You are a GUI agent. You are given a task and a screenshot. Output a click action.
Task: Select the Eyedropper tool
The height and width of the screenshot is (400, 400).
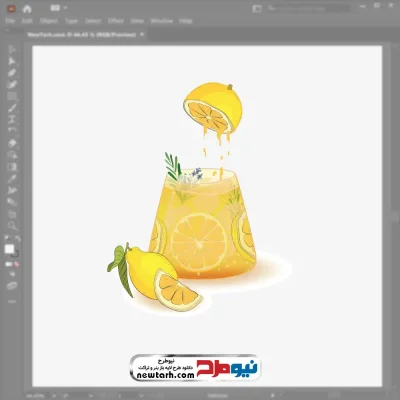pyautogui.click(x=12, y=179)
